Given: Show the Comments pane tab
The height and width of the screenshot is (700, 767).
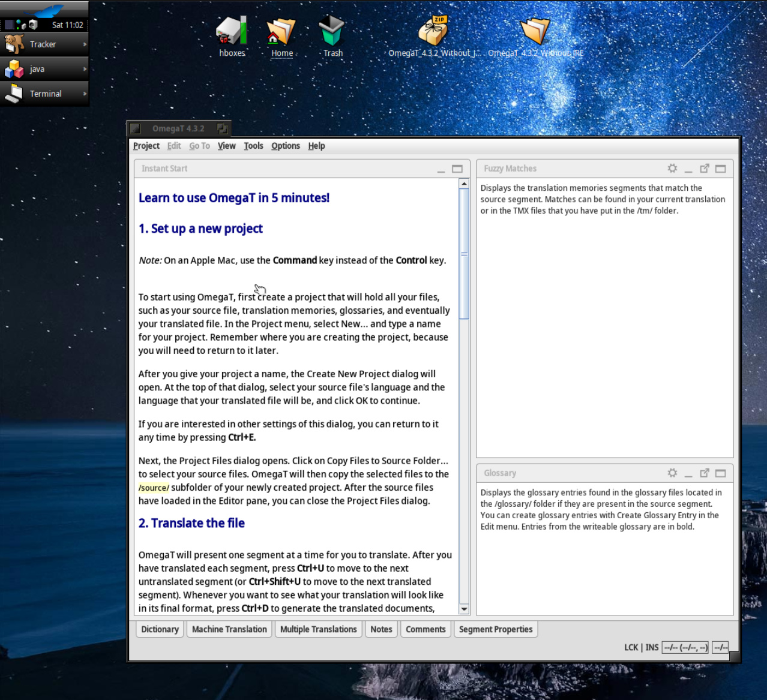Looking at the screenshot, I should [x=426, y=629].
